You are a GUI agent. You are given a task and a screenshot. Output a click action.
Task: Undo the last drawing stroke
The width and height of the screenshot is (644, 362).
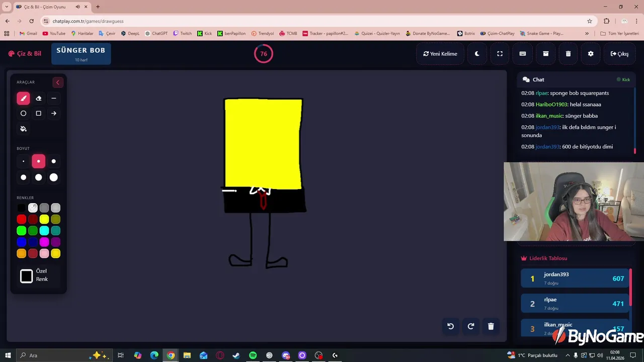(450, 326)
